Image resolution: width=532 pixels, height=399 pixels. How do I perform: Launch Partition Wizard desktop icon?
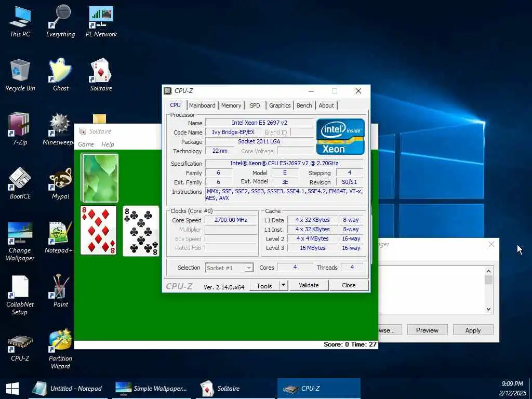pos(60,349)
